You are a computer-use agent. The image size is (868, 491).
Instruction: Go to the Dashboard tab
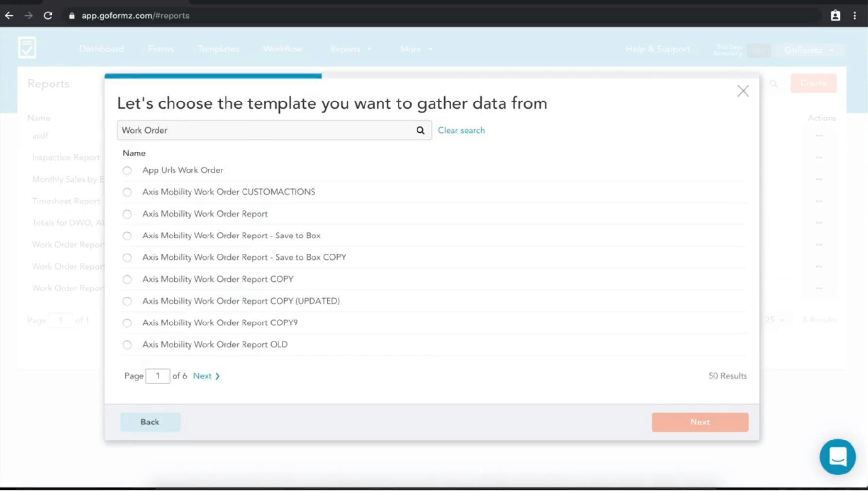coord(101,49)
